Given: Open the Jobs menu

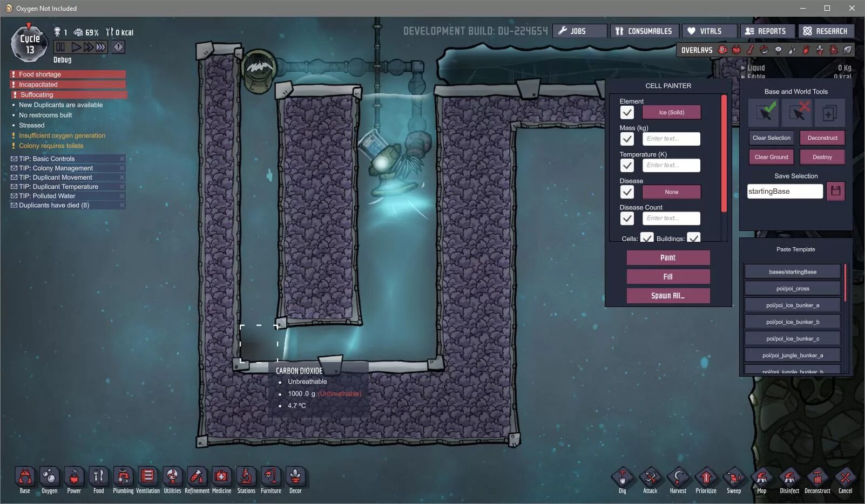Looking at the screenshot, I should [579, 31].
